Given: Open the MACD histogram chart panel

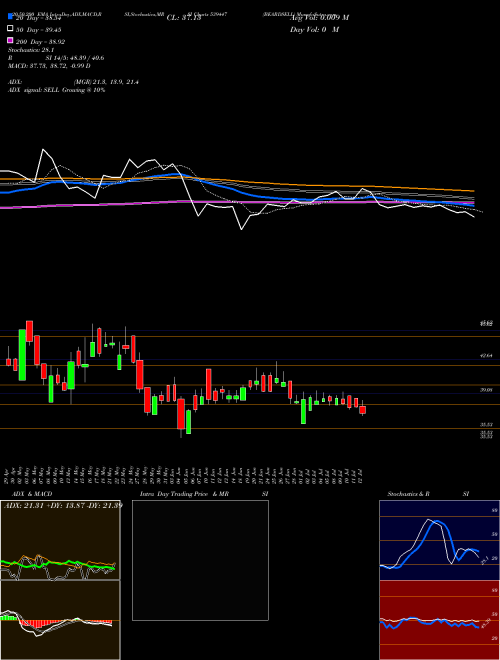Looking at the screenshot, I should click(60, 620).
